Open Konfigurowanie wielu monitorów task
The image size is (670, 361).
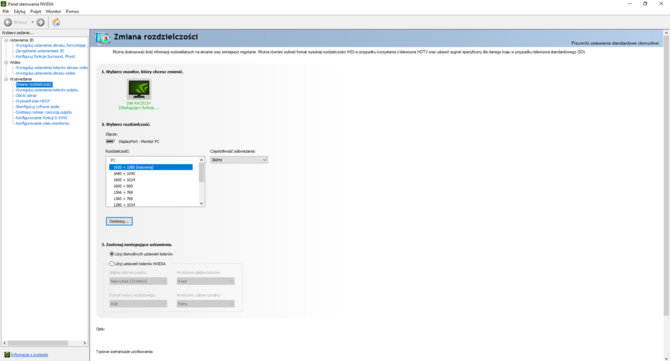(x=42, y=123)
